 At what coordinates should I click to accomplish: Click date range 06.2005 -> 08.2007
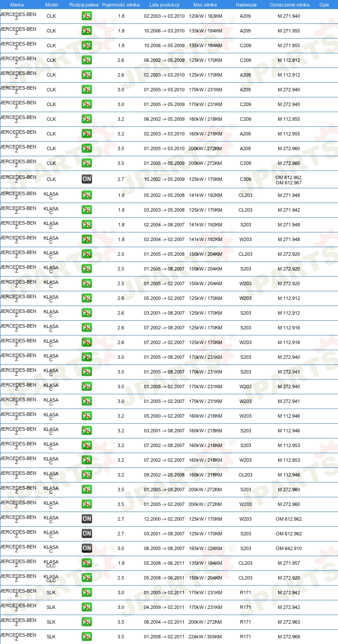pos(164,548)
